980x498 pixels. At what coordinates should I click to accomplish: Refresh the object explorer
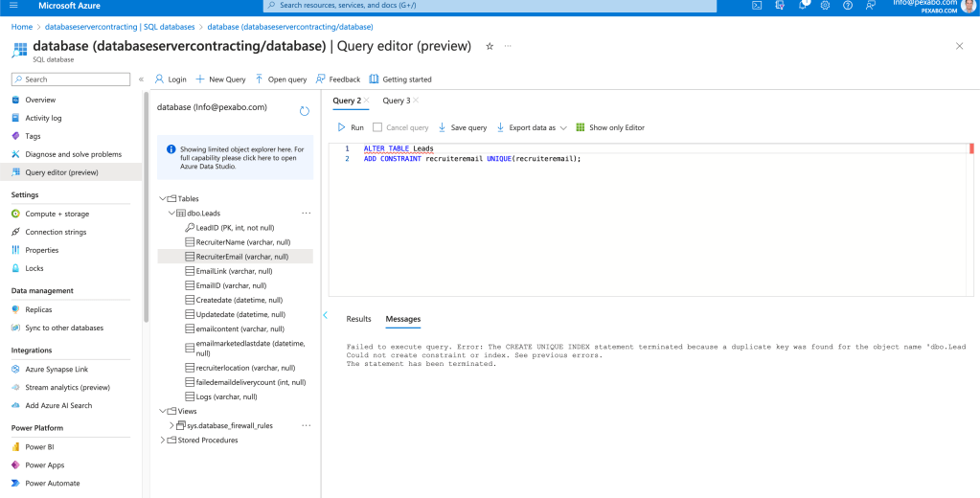(x=305, y=111)
